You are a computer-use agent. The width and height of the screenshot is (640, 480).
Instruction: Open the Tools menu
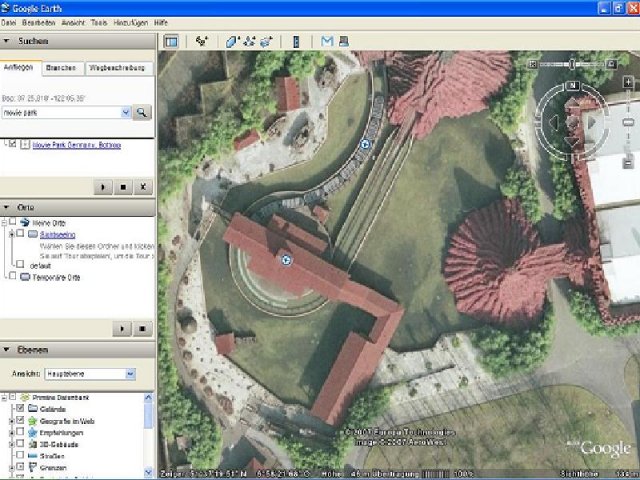tap(99, 23)
